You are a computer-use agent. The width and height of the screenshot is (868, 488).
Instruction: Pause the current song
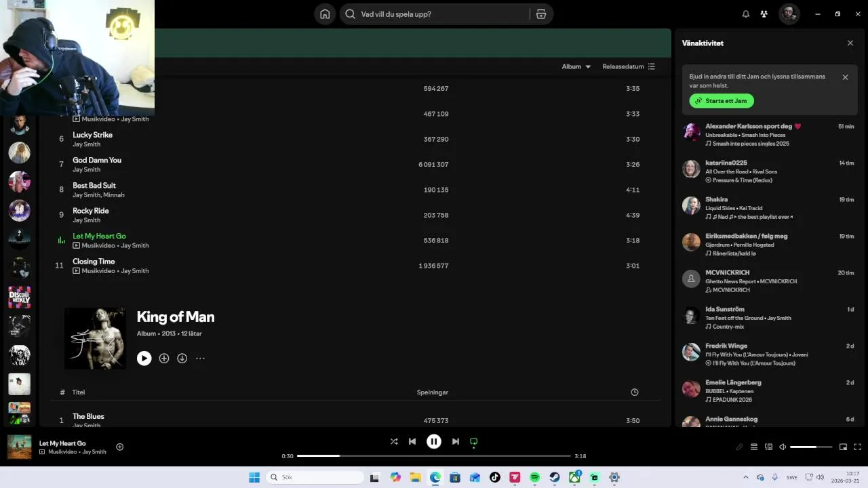(x=434, y=441)
